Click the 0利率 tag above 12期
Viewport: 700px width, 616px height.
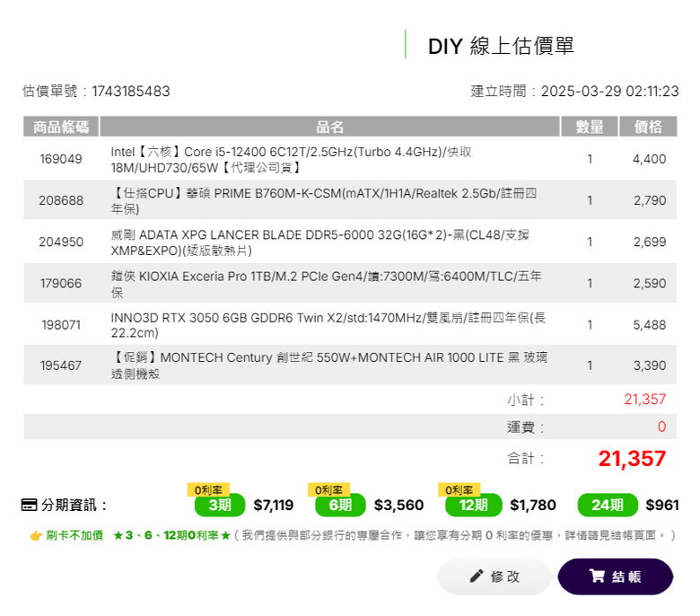coord(459,489)
